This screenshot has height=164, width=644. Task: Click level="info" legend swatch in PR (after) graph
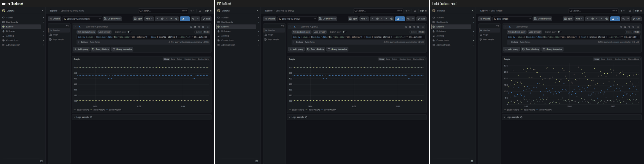point(306,110)
